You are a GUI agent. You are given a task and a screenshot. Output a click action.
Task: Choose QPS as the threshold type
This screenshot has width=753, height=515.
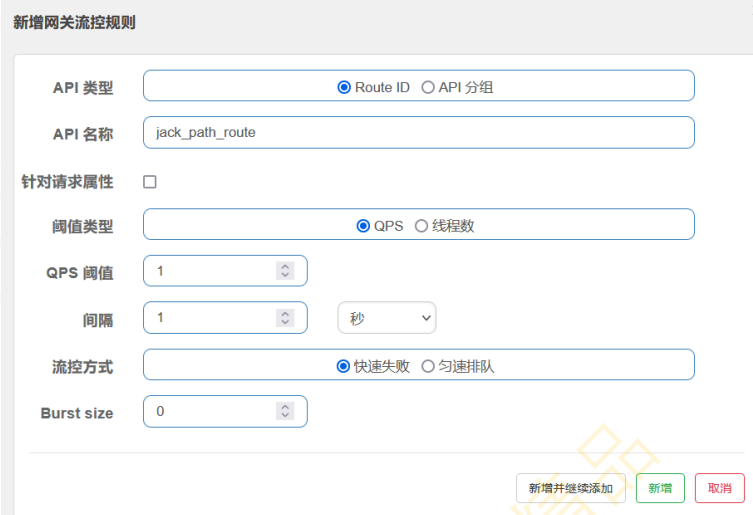pyautogui.click(x=363, y=226)
